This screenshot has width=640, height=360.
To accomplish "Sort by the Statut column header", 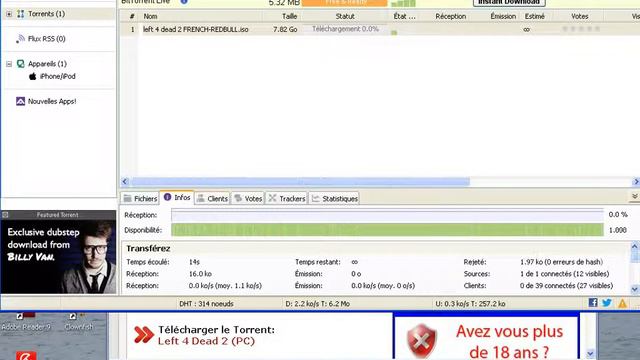I will tap(345, 16).
